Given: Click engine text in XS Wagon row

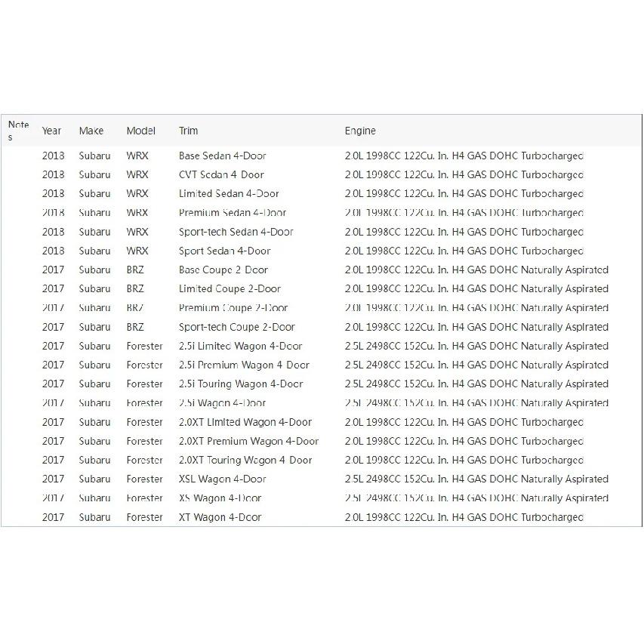Looking at the screenshot, I should pos(476,498).
